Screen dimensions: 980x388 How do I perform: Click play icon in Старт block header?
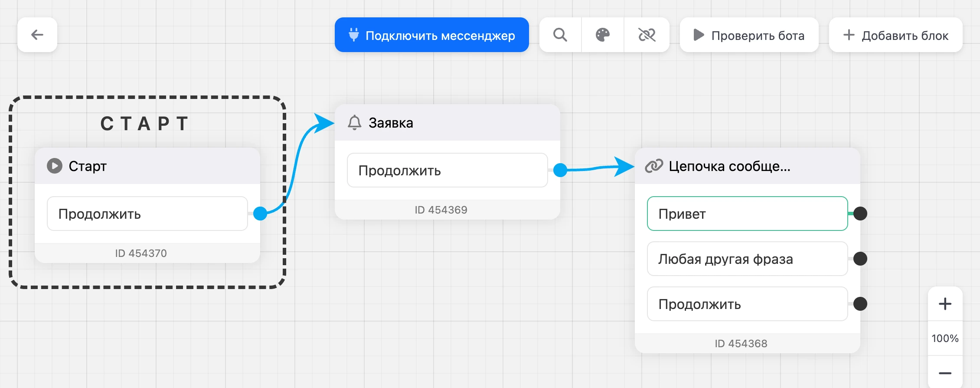pos(55,166)
